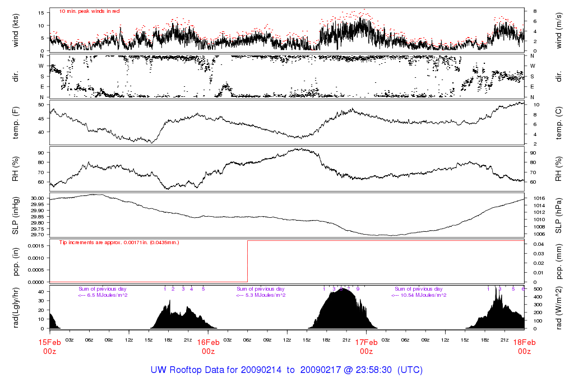Select the 'temp. (F)' axis label
The height and width of the screenshot is (392, 574).
17,123
